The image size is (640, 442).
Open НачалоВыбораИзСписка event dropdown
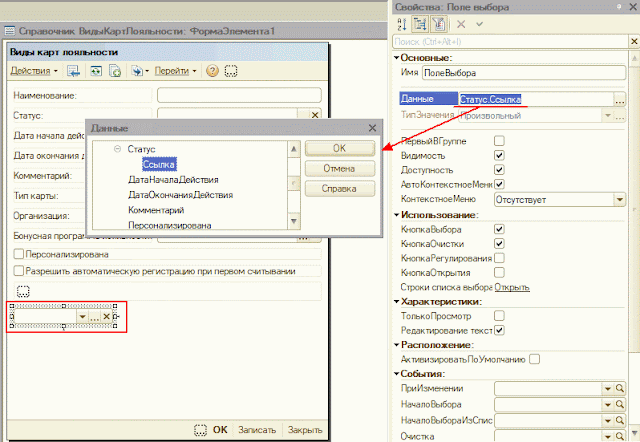(x=608, y=420)
